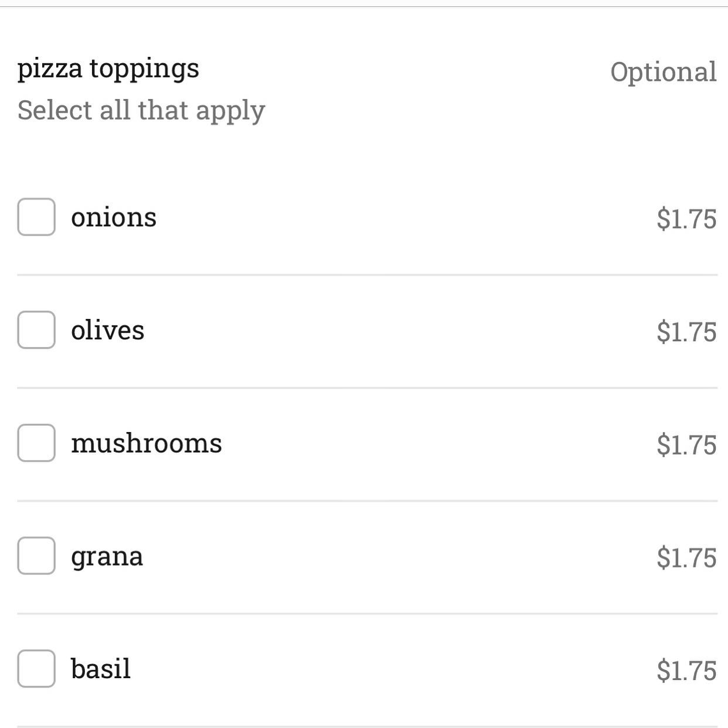Screen dimensions: 728x728
Task: Click the Optional label
Action: (x=664, y=73)
